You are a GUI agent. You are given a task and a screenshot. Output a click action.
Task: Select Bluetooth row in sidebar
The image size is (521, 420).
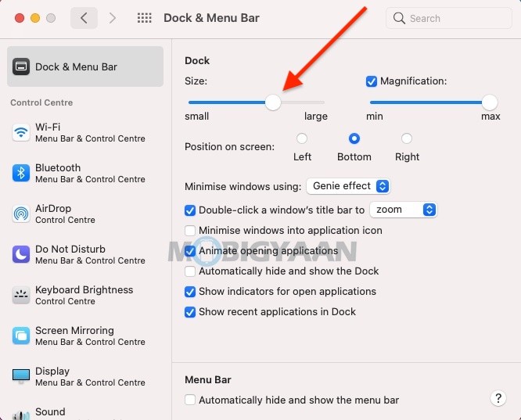pos(85,173)
